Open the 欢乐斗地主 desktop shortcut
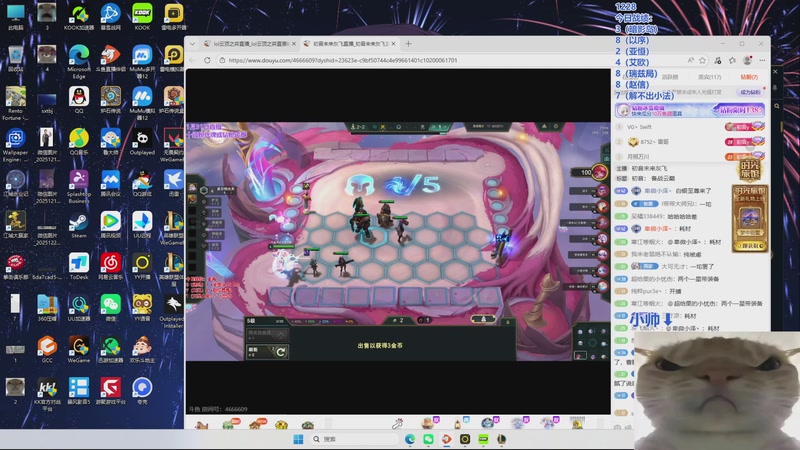Screen dimensions: 800x450 [142, 349]
